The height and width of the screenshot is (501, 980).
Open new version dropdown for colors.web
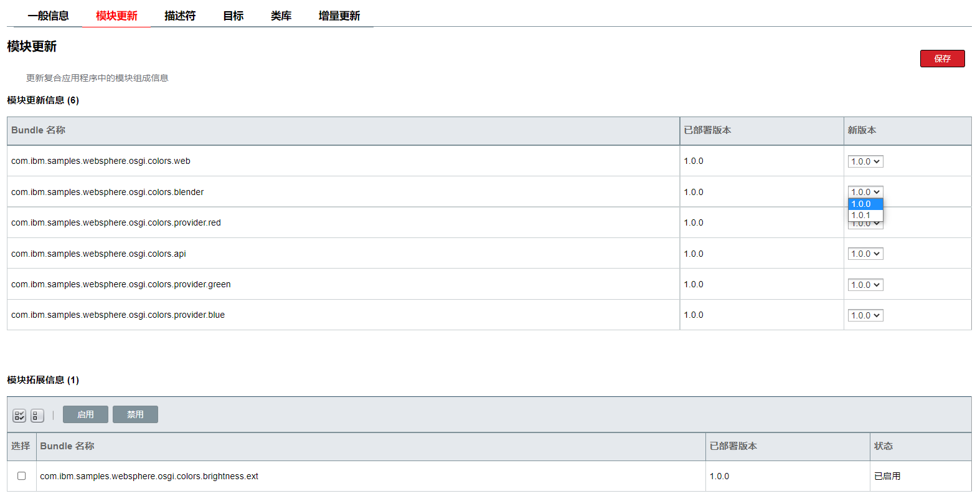865,161
